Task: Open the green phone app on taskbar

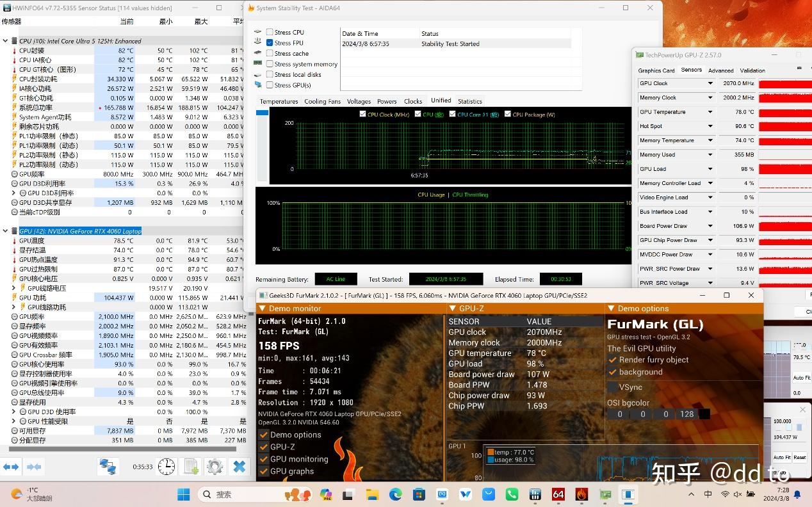Action: pyautogui.click(x=512, y=494)
